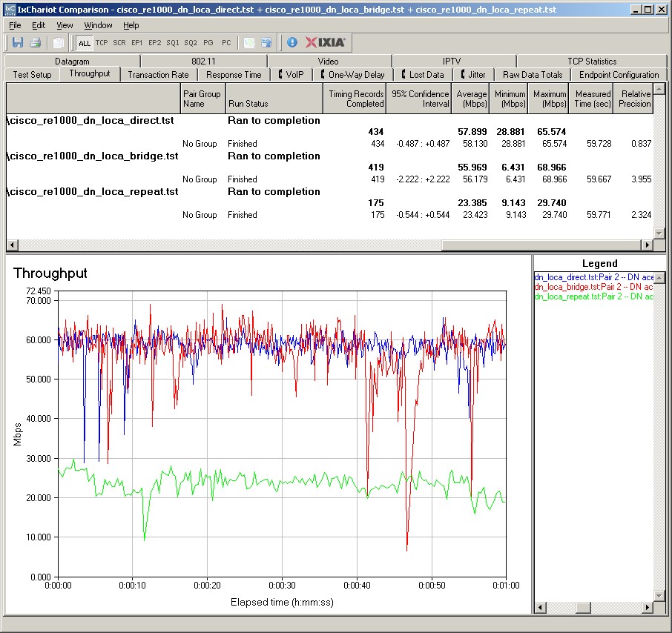Select the cisco_re1000_dn_loca_direct.tst row
This screenshot has width=672, height=633.
329,120
